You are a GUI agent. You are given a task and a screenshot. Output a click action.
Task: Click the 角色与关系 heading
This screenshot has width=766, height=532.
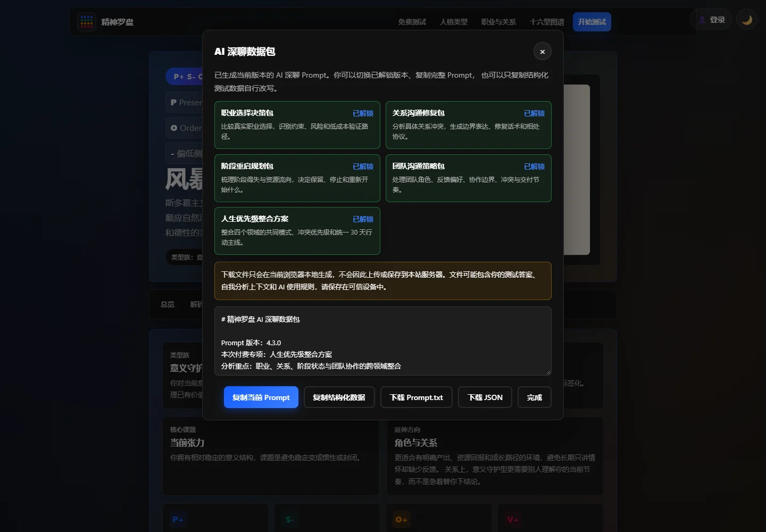click(x=416, y=443)
